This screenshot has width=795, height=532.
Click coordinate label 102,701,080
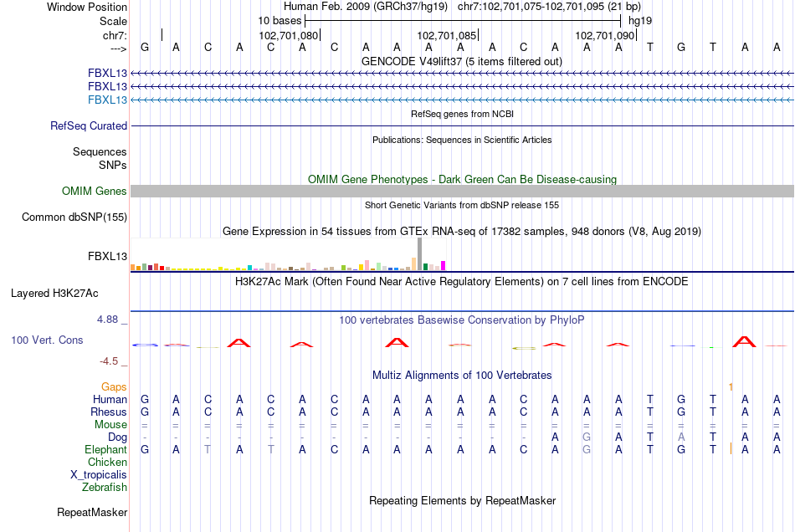coord(288,35)
